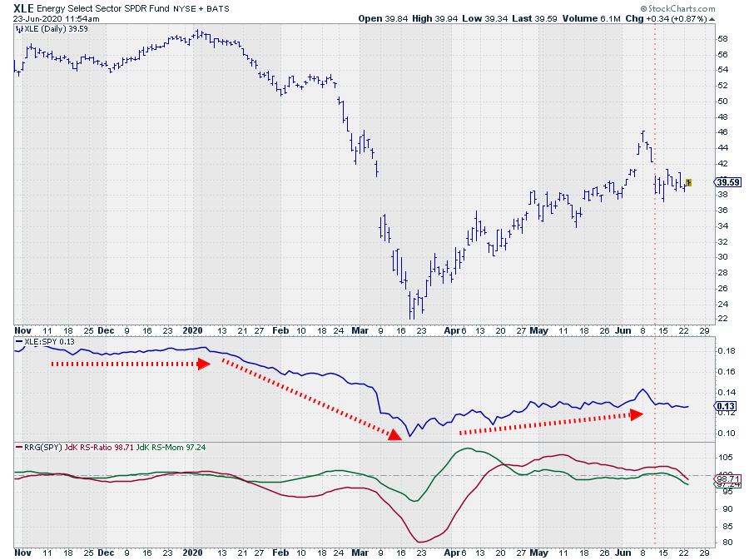Click the Jun label on the bottom RRG date axis
The width and height of the screenshot is (749, 560).
[x=623, y=553]
